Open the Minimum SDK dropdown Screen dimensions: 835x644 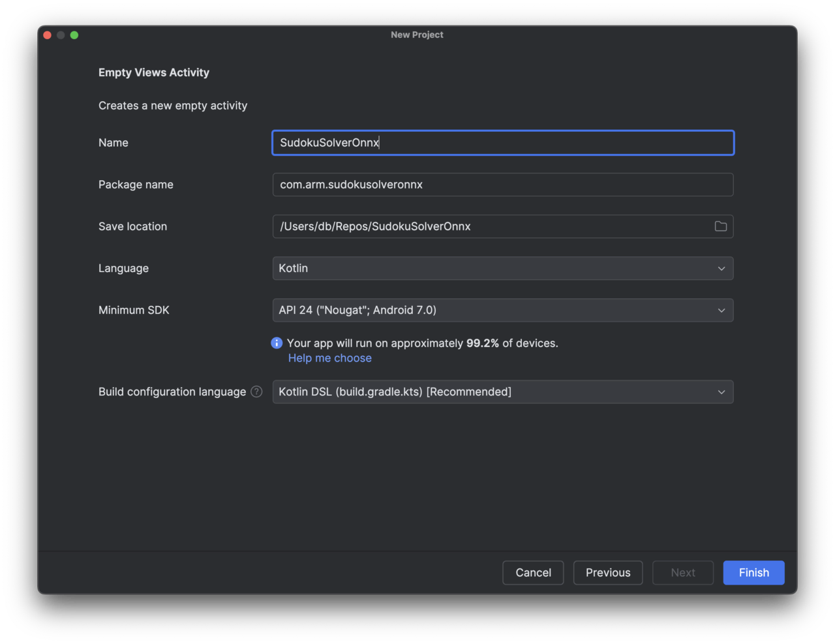click(502, 310)
